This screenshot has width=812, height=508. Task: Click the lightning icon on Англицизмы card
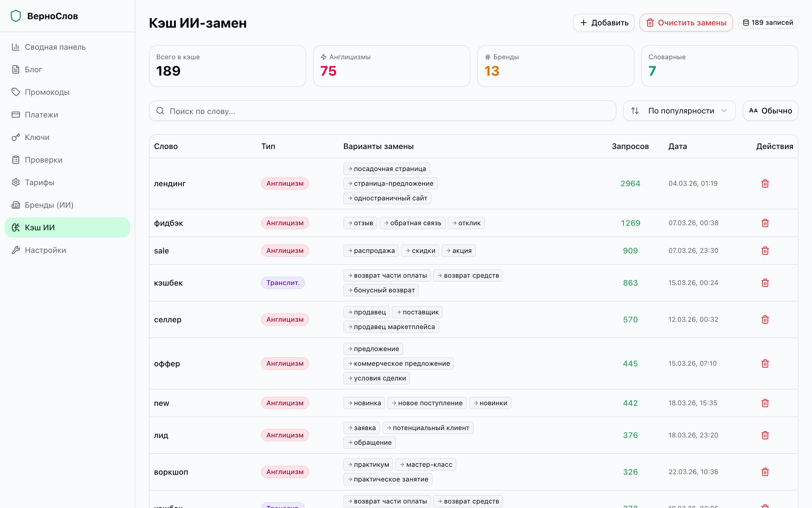tap(324, 57)
